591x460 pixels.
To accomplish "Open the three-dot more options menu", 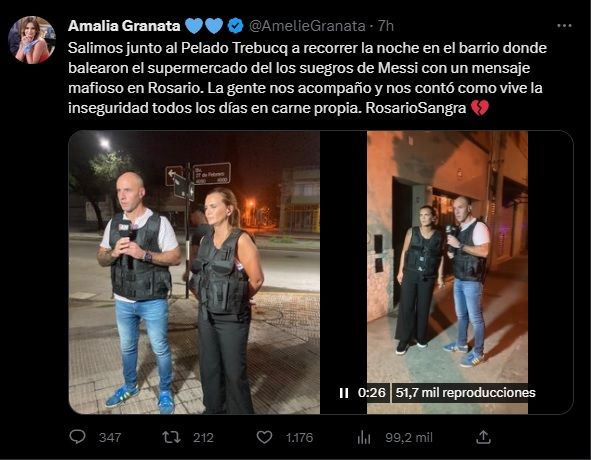I will click(x=564, y=26).
